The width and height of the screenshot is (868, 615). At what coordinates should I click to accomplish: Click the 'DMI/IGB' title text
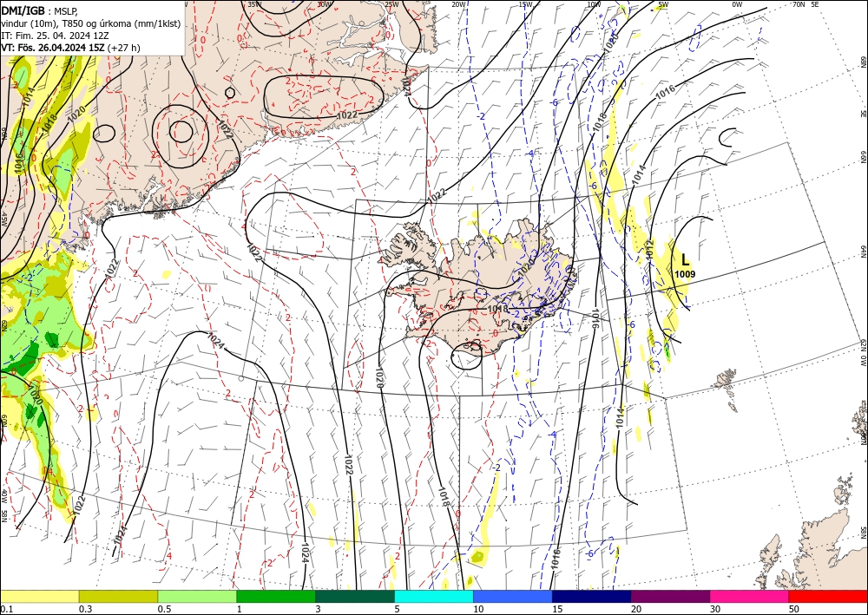tap(23, 10)
